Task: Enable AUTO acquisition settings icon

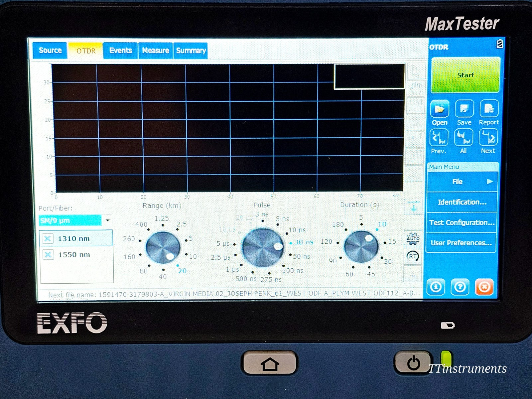Action: pyautogui.click(x=413, y=238)
